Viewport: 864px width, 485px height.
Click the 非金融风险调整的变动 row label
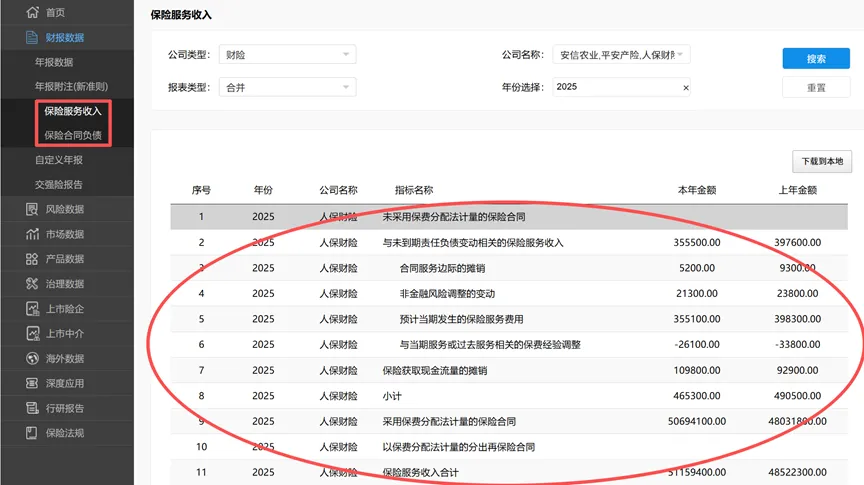click(447, 294)
